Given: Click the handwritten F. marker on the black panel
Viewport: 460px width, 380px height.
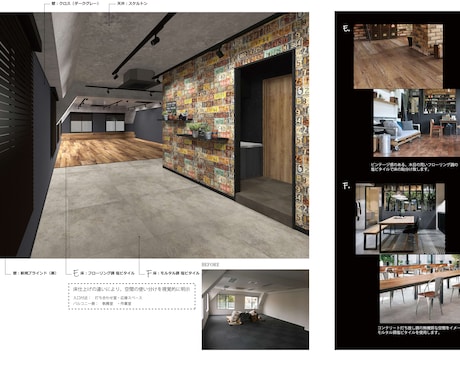Looking at the screenshot, I should tap(347, 186).
